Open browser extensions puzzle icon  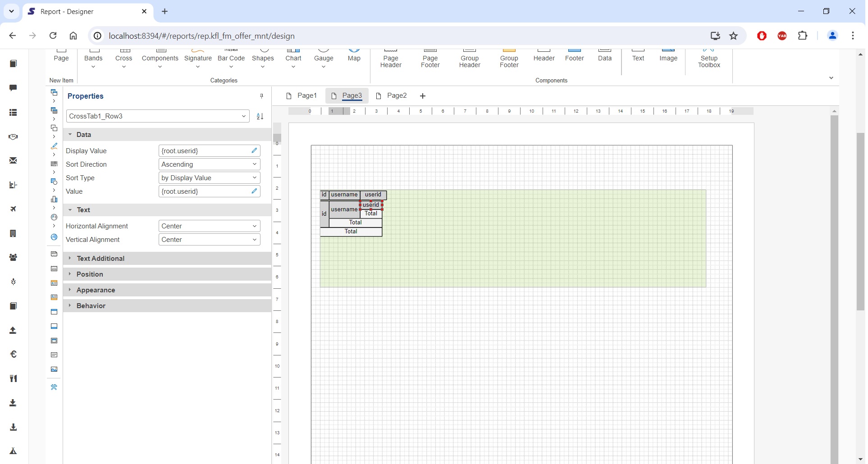[x=803, y=36]
